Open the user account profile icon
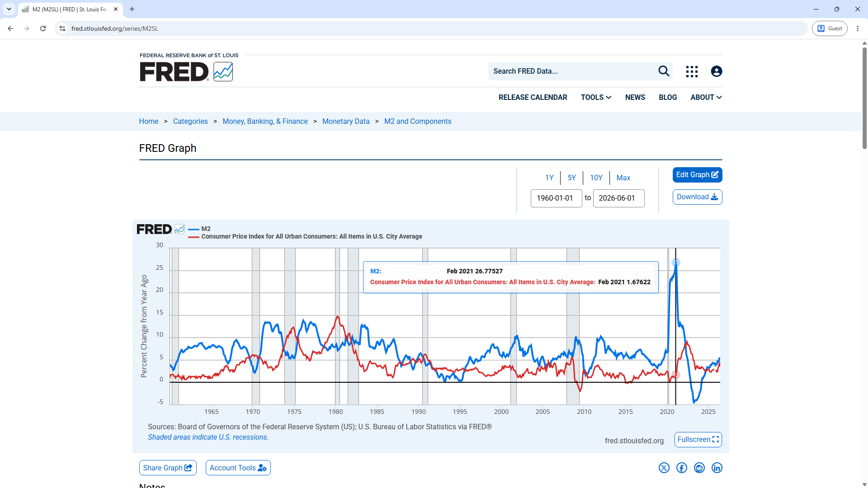 716,71
